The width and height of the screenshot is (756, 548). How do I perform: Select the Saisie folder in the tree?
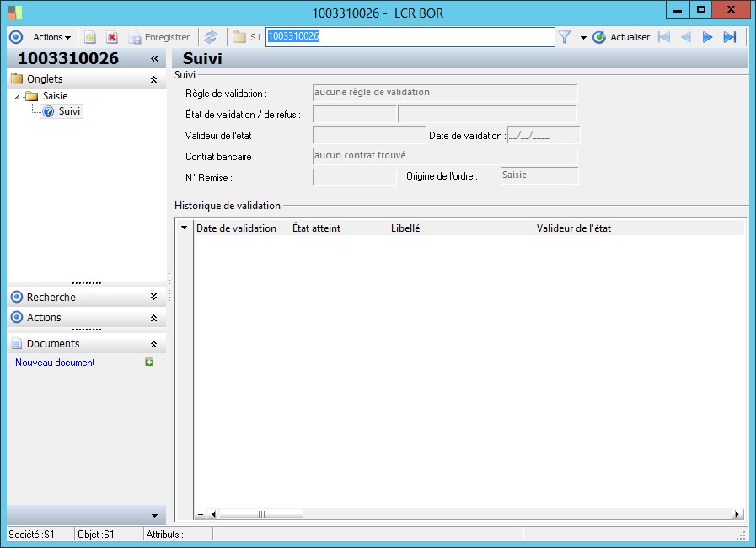pyautogui.click(x=55, y=96)
